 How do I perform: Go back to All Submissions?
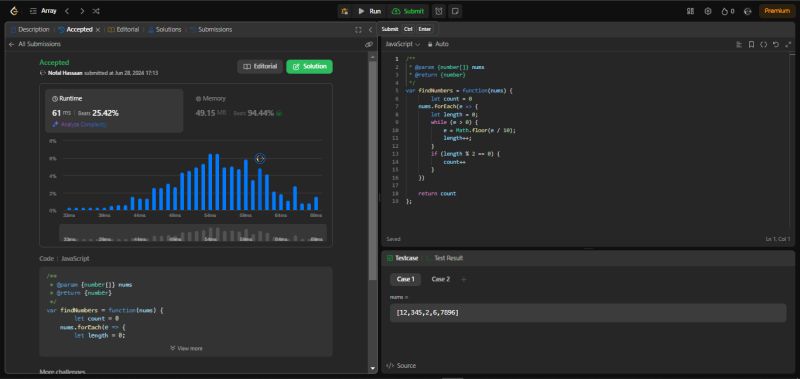[35, 44]
